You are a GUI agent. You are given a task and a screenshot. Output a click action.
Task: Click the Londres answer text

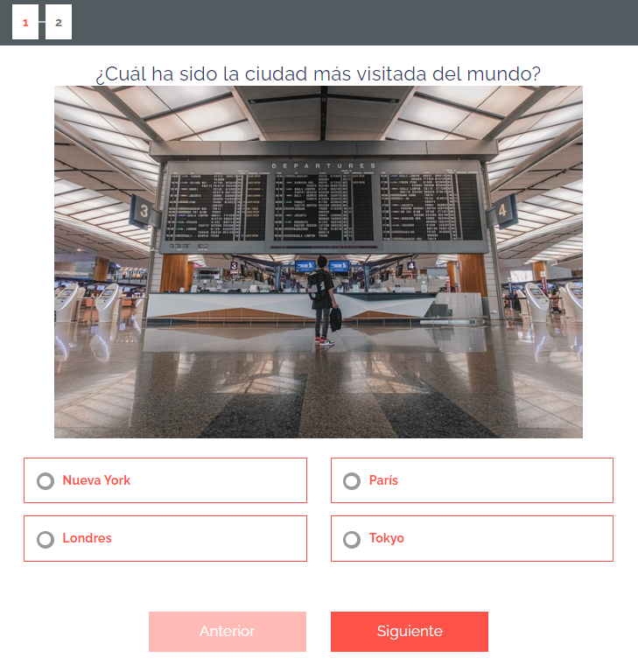click(87, 538)
